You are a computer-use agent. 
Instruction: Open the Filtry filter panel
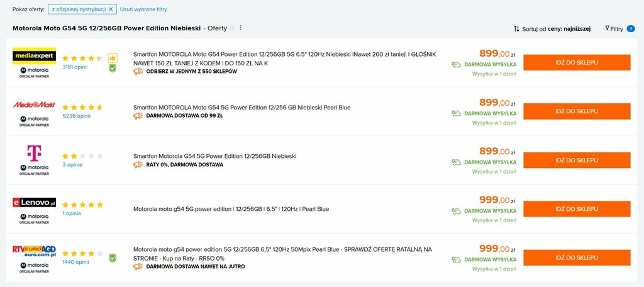(x=614, y=29)
